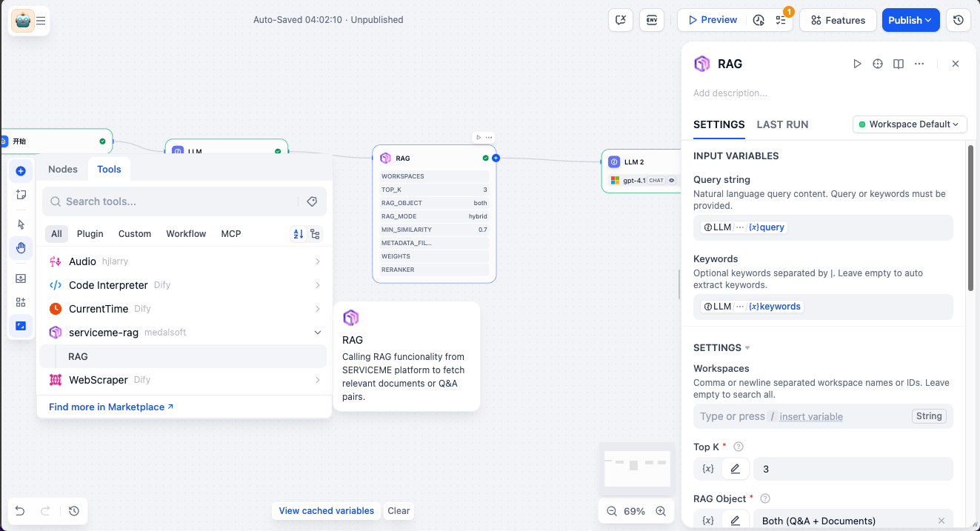The image size is (980, 531).
Task: Switch Top K to variable mode
Action: pyautogui.click(x=708, y=469)
